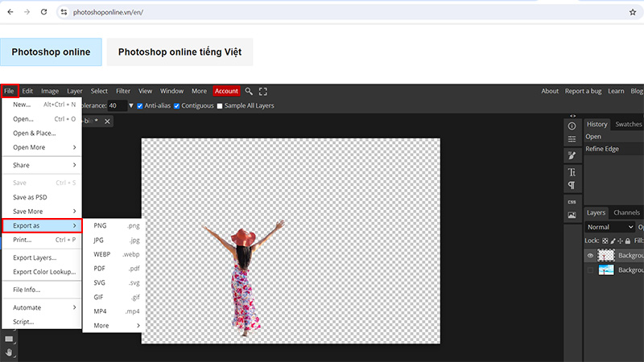Bookmark this page with the star icon
This screenshot has width=644, height=362.
tap(633, 13)
